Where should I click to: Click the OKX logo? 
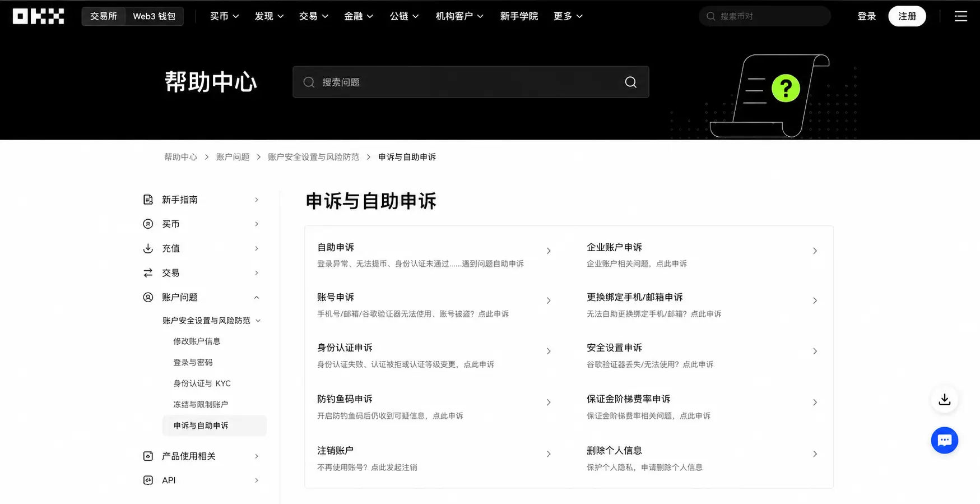[38, 16]
